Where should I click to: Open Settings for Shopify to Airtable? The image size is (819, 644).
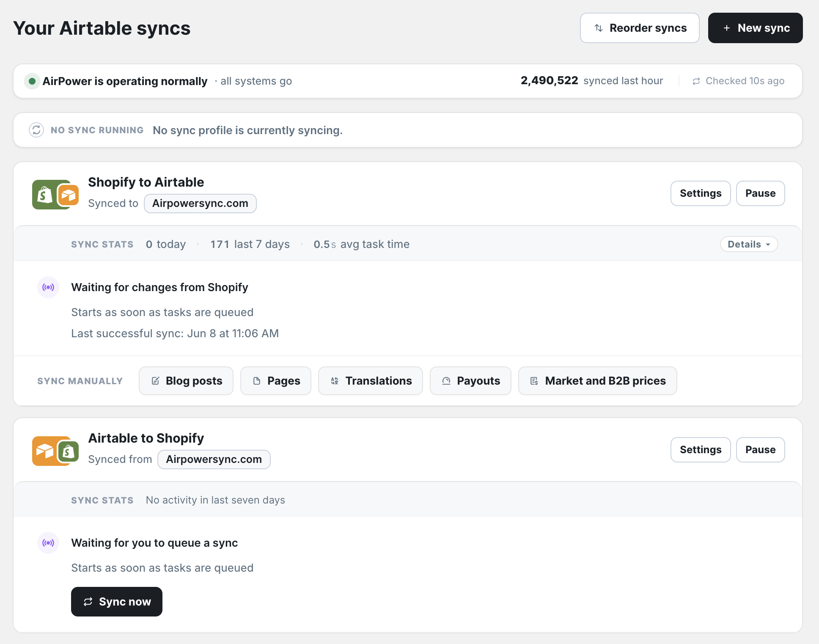(700, 193)
